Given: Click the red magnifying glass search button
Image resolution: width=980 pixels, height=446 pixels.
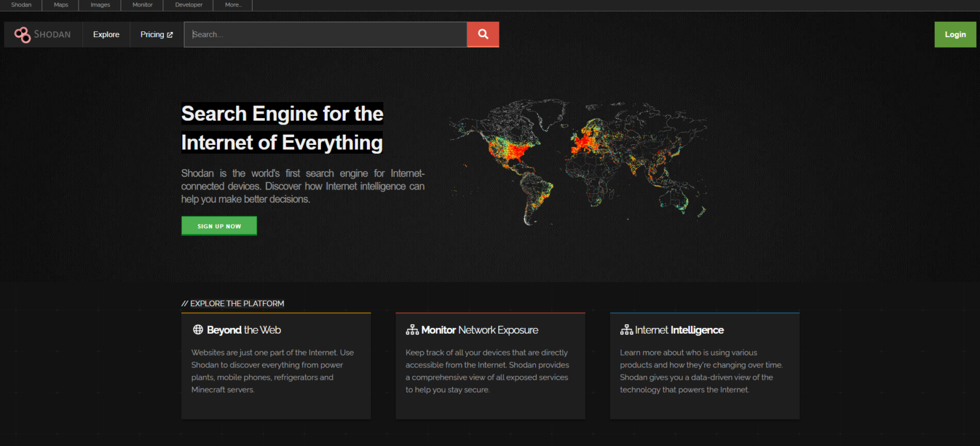Looking at the screenshot, I should pos(483,34).
